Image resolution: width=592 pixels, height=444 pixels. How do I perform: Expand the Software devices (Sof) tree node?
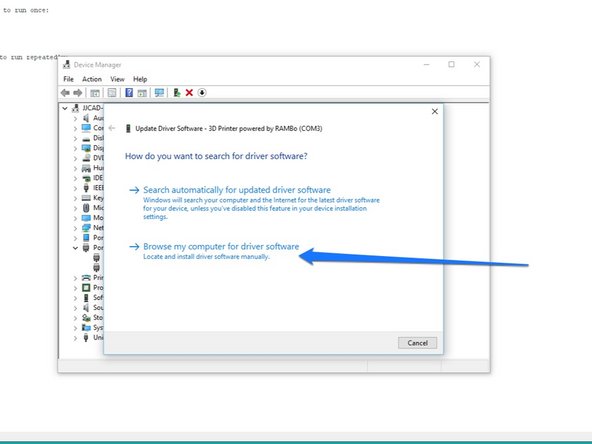[x=75, y=298]
